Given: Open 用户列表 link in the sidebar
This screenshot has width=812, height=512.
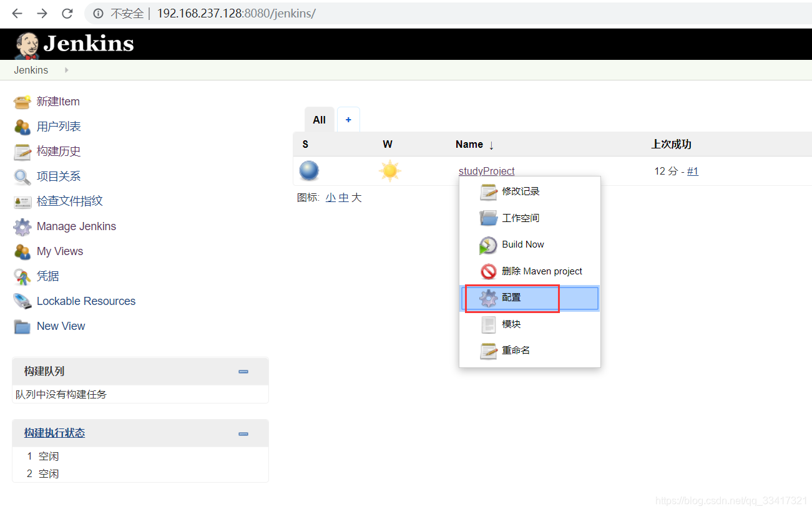Looking at the screenshot, I should (59, 127).
